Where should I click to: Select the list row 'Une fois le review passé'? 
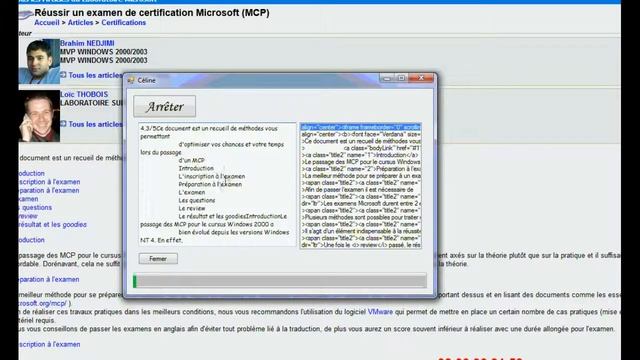361,245
